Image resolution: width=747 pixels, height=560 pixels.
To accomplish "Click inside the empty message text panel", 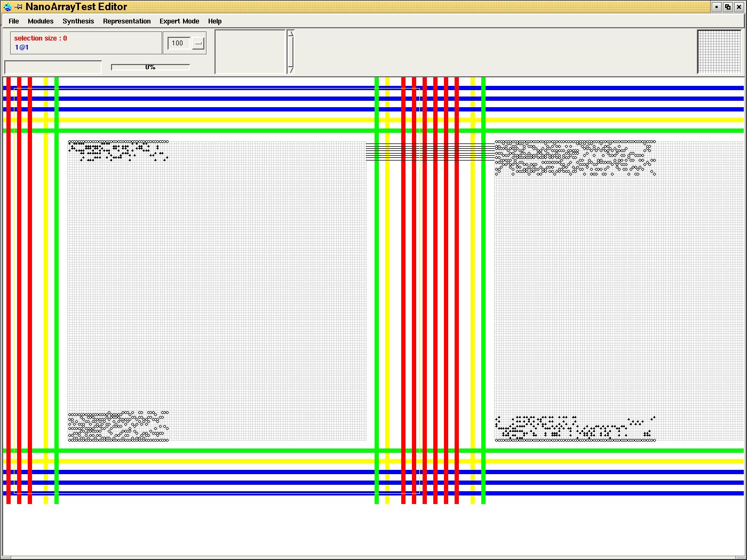I will tap(250, 52).
